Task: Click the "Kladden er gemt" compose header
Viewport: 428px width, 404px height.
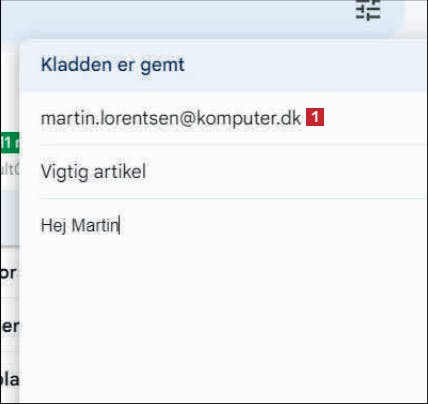Action: [224, 65]
